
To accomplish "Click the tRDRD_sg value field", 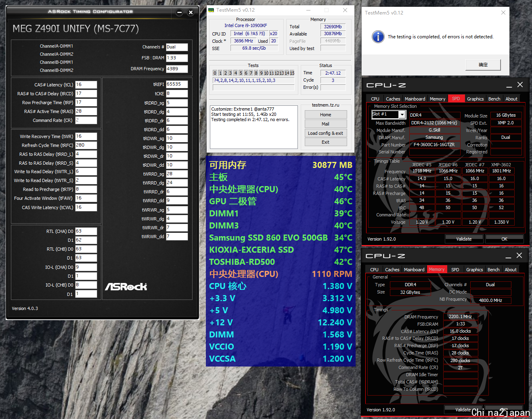I will (177, 103).
